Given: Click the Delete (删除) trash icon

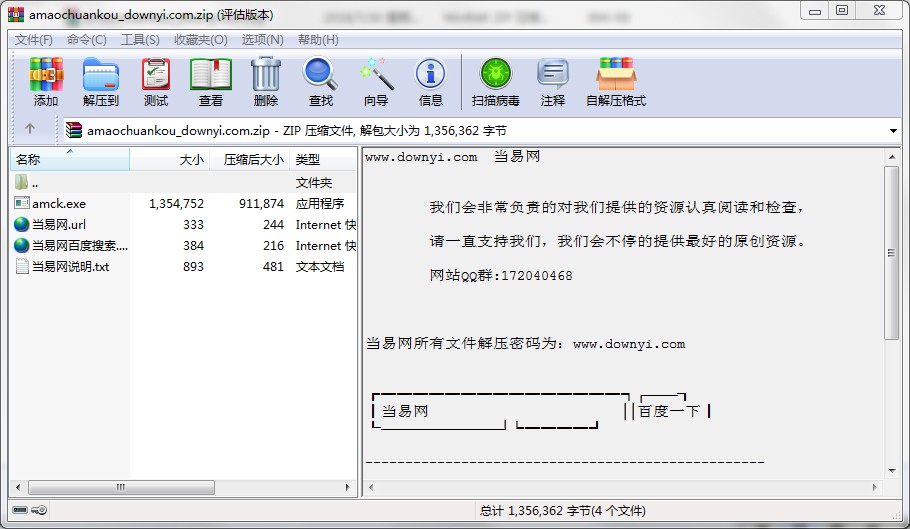Looking at the screenshot, I should pyautogui.click(x=266, y=74).
